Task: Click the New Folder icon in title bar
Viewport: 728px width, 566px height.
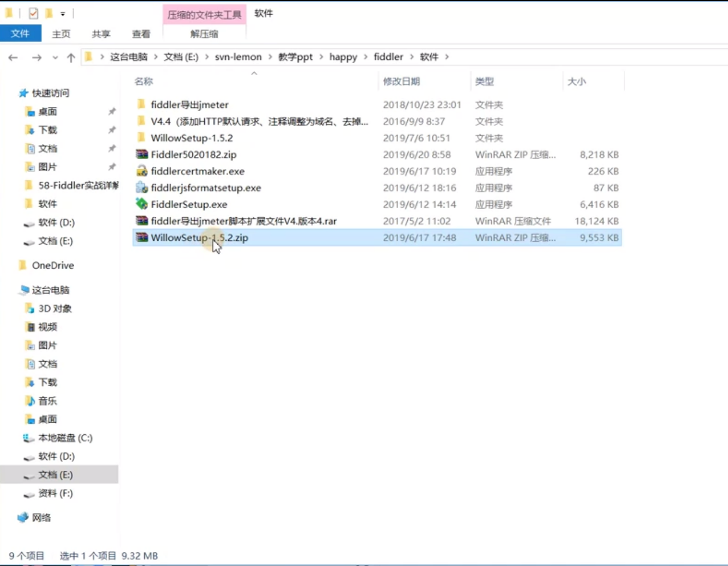Action: pyautogui.click(x=48, y=13)
